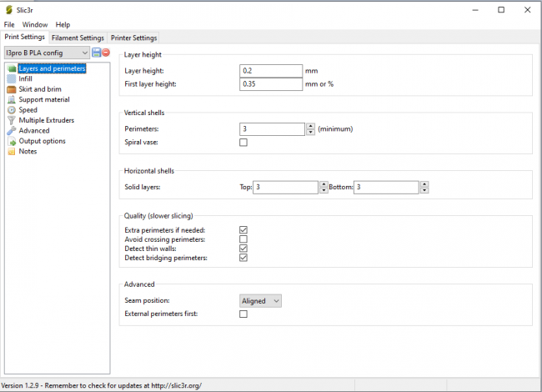Uncheck Detect thin walls

[x=243, y=249]
